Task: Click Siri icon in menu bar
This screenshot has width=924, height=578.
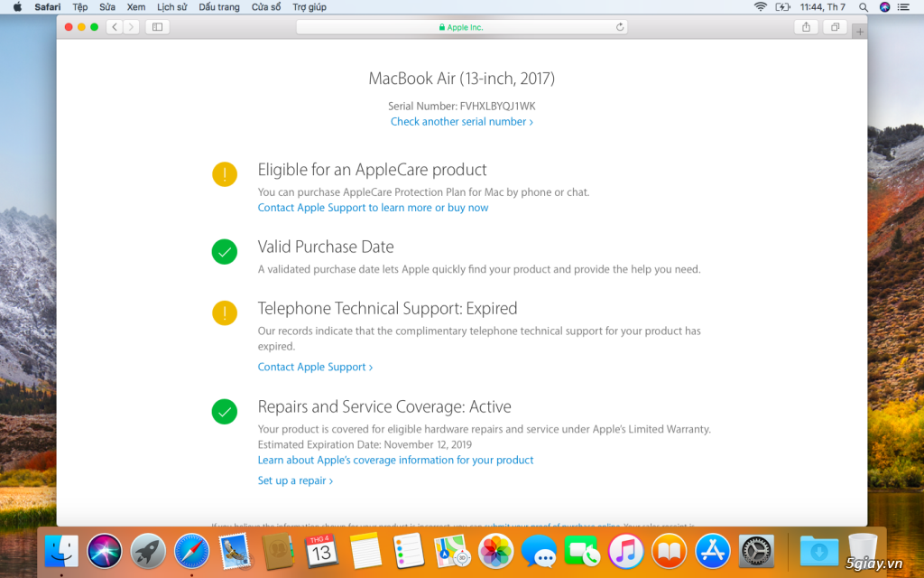Action: [884, 7]
